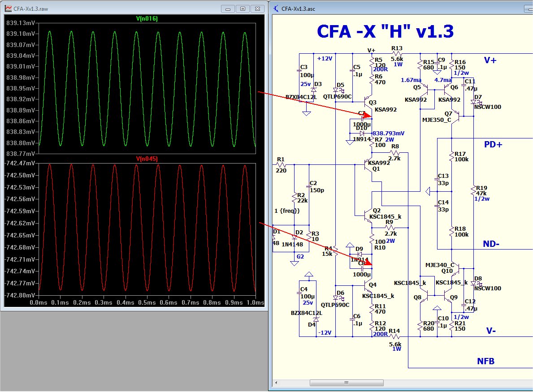Click the CFA-Xv1.3.raw waveform window icon
533x392 pixels.
point(8,9)
